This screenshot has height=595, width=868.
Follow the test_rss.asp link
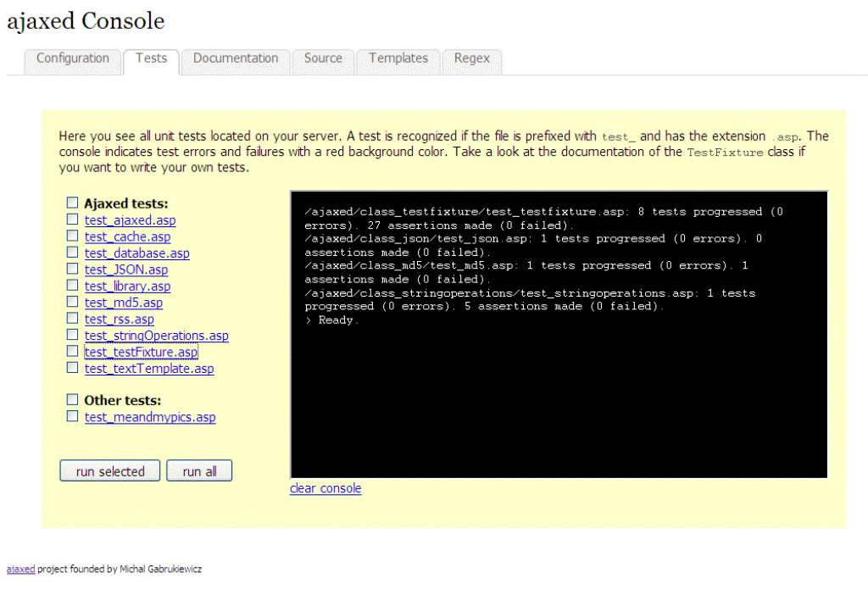(x=119, y=320)
